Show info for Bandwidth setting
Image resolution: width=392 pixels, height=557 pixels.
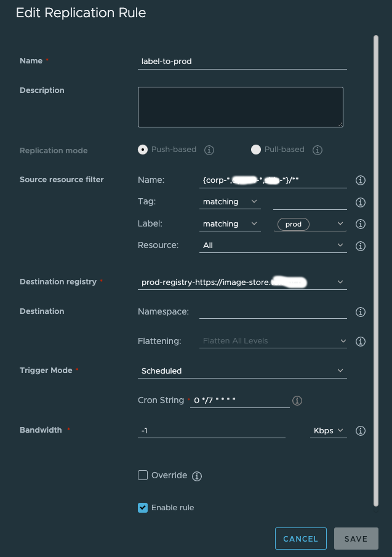pyautogui.click(x=361, y=431)
